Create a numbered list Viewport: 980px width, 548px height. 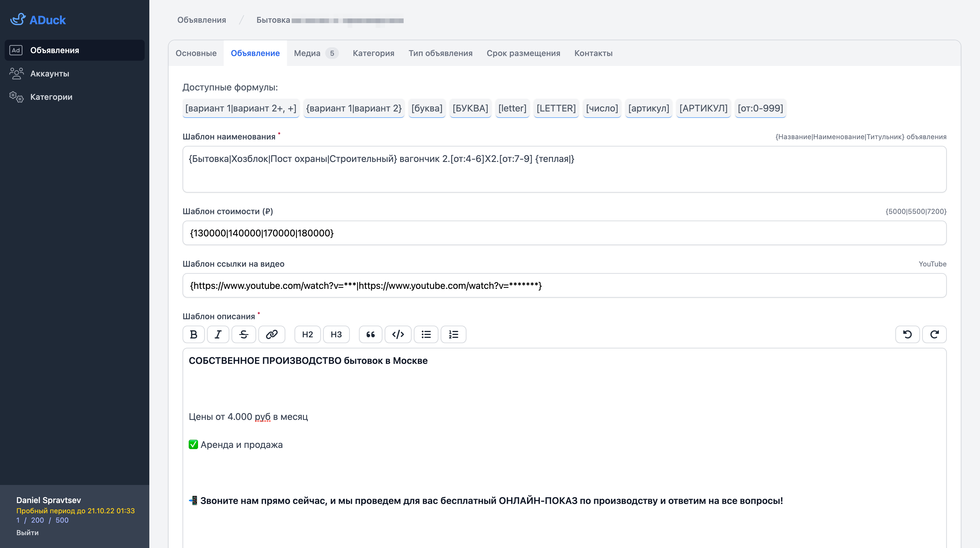point(454,334)
